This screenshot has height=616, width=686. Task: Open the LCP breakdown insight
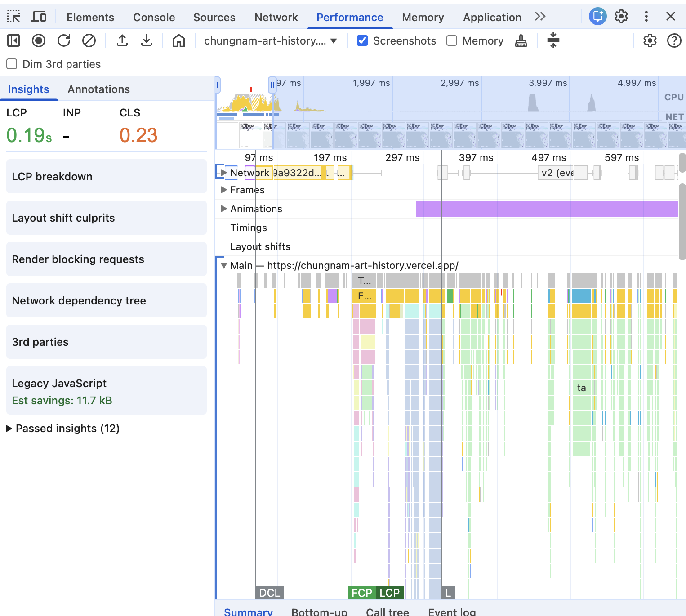[107, 177]
